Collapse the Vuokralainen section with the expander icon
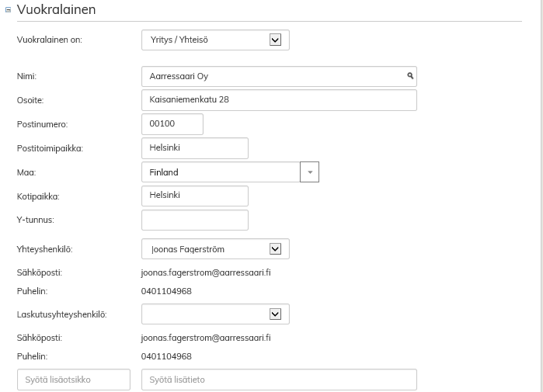This screenshot has height=392, width=543. click(9, 10)
